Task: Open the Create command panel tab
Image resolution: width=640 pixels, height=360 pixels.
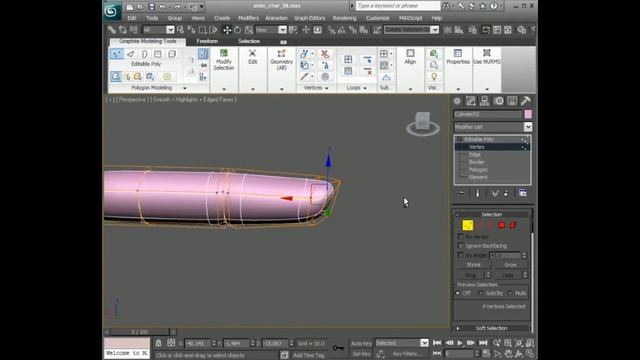Action: coord(457,101)
